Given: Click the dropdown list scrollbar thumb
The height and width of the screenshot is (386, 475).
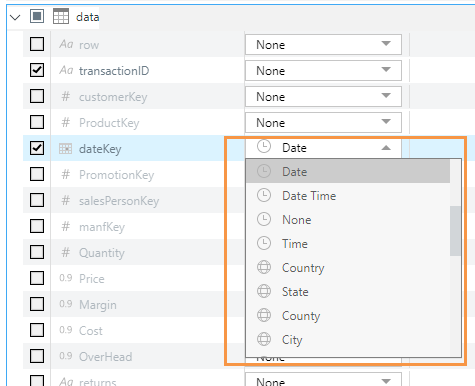Looking at the screenshot, I should [x=455, y=231].
